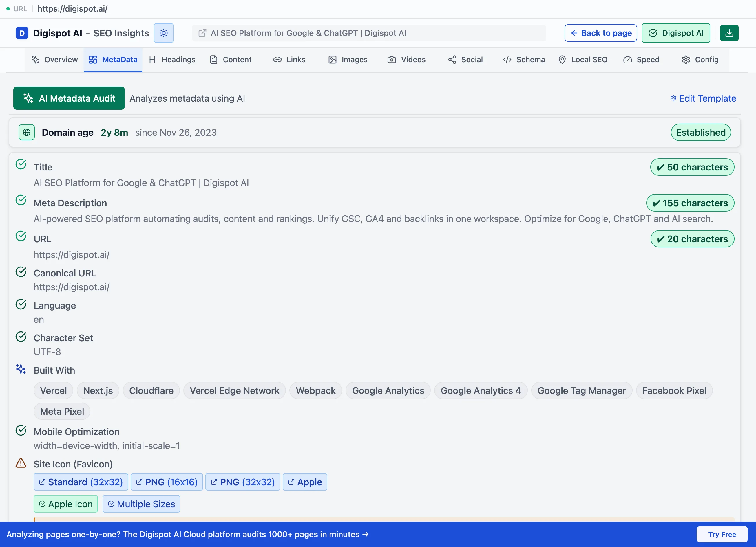
Task: Click the "width=device-width, initial-scale=1" value
Action: tap(107, 446)
